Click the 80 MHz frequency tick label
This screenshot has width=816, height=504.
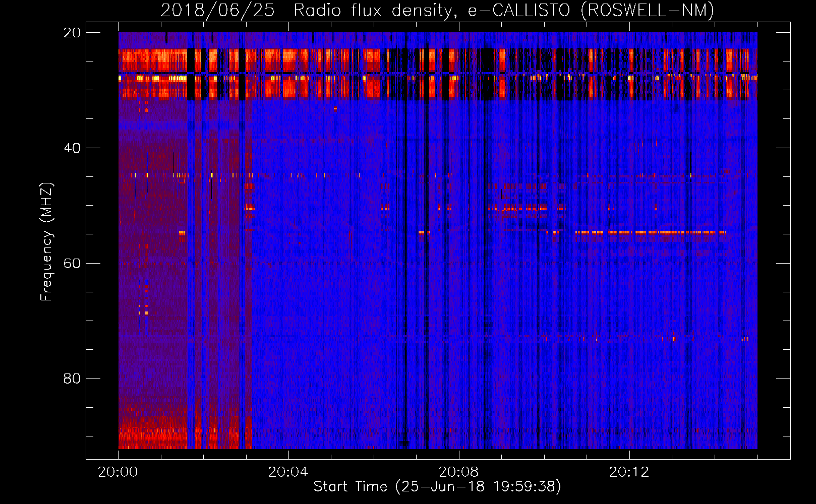[72, 379]
